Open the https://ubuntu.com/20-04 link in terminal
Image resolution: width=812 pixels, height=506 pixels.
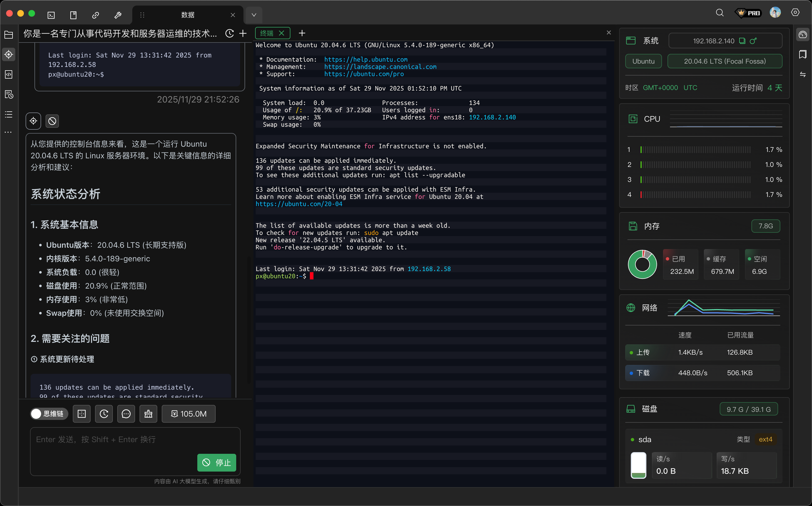pos(299,204)
